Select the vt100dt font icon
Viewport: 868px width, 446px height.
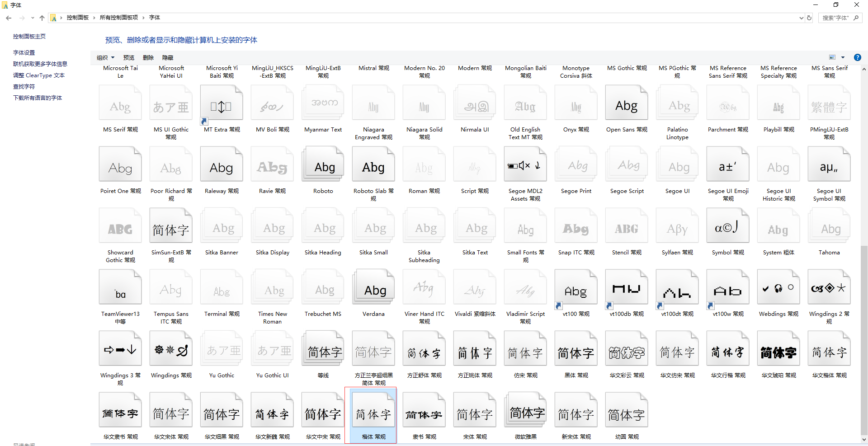pos(677,287)
